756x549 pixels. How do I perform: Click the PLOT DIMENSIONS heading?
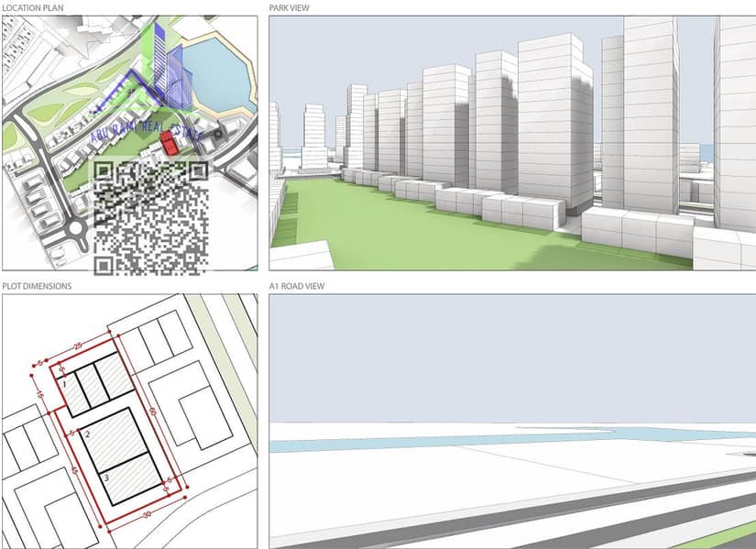pos(37,286)
